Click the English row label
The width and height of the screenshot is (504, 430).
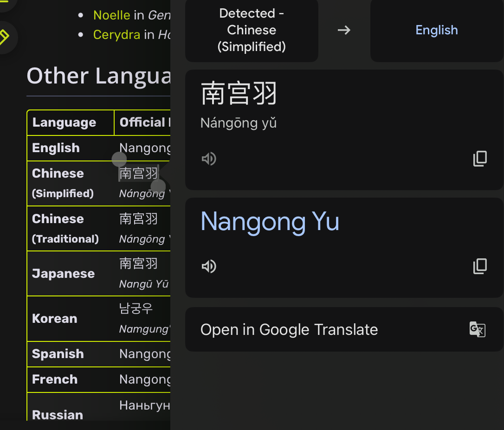[x=56, y=148]
